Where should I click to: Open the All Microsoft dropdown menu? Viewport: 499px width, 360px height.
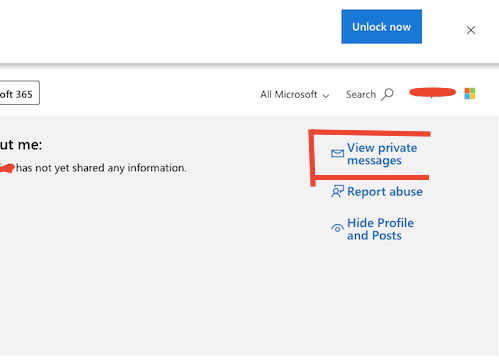click(x=295, y=95)
